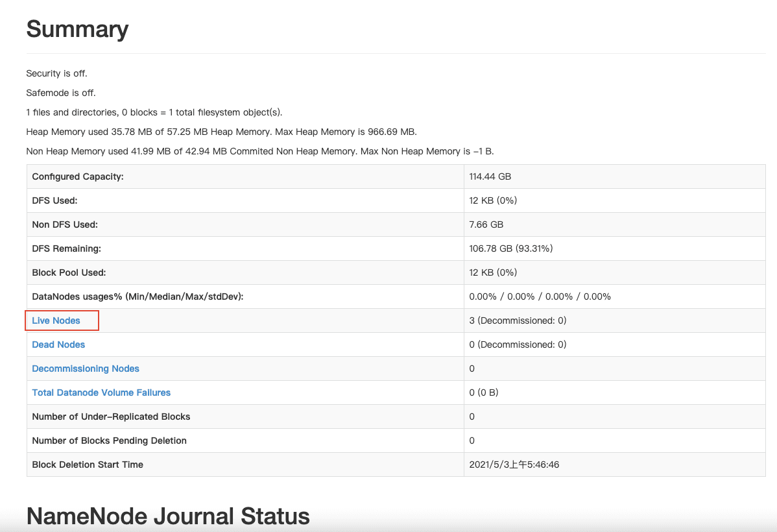Image resolution: width=777 pixels, height=532 pixels.
Task: Click the Configured Capacity row label
Action: [77, 176]
